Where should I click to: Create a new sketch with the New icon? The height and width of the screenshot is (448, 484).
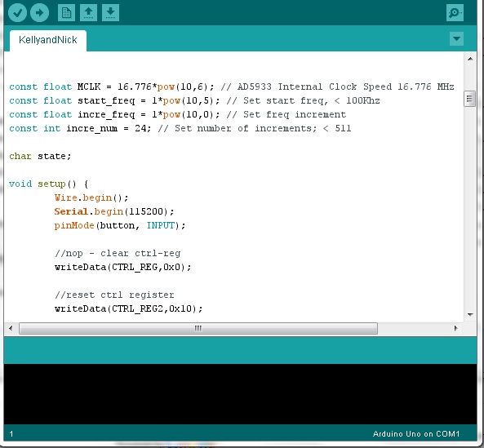click(66, 13)
